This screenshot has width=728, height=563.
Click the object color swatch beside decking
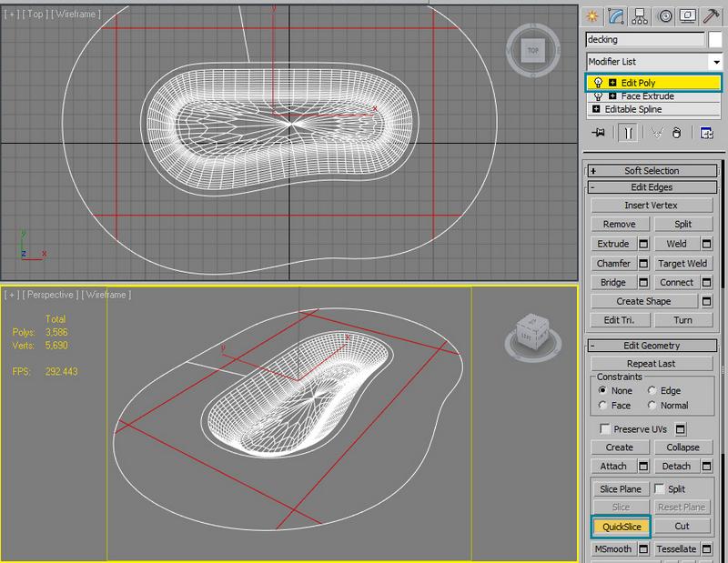(x=715, y=40)
